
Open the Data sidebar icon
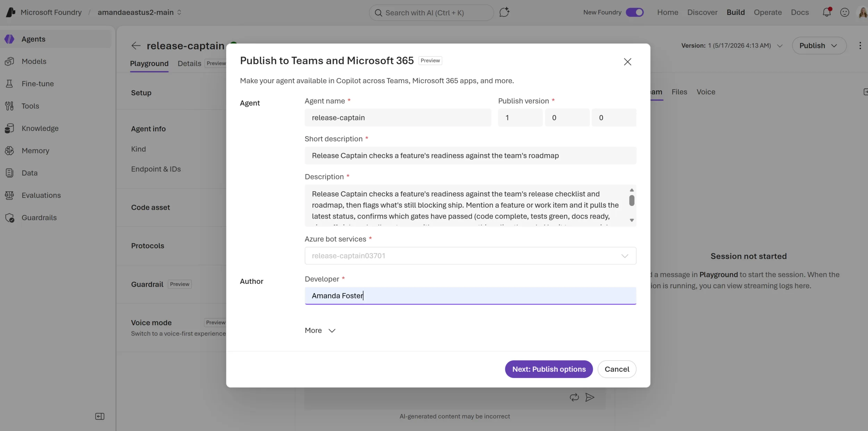(9, 173)
